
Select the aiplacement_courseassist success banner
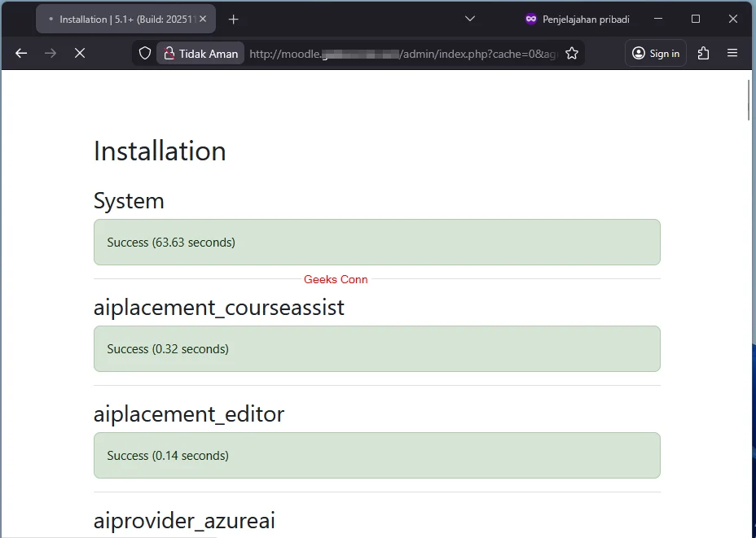(x=376, y=348)
